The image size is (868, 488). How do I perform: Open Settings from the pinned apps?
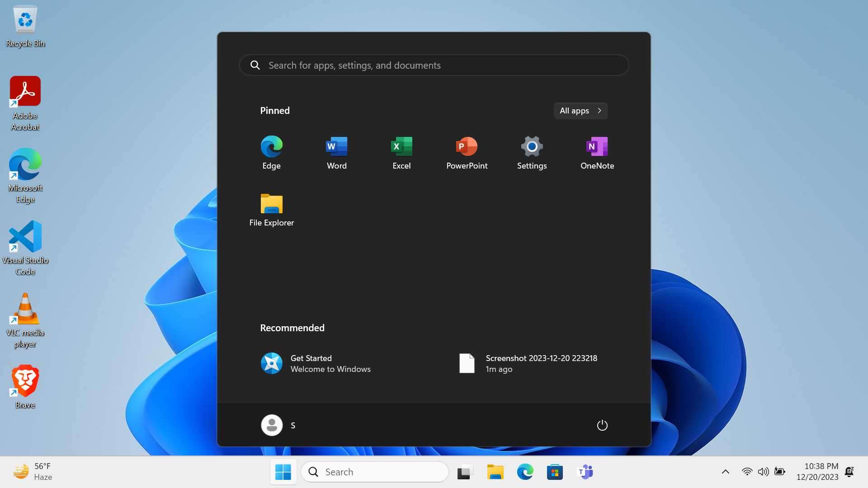pyautogui.click(x=532, y=153)
